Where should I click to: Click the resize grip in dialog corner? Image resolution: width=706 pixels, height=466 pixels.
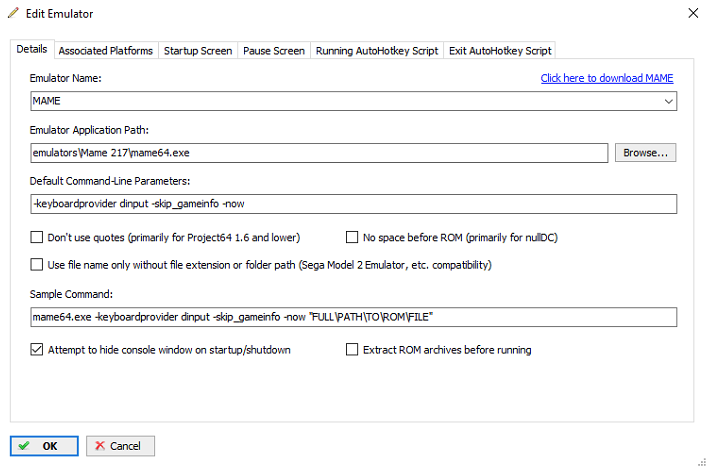701,461
